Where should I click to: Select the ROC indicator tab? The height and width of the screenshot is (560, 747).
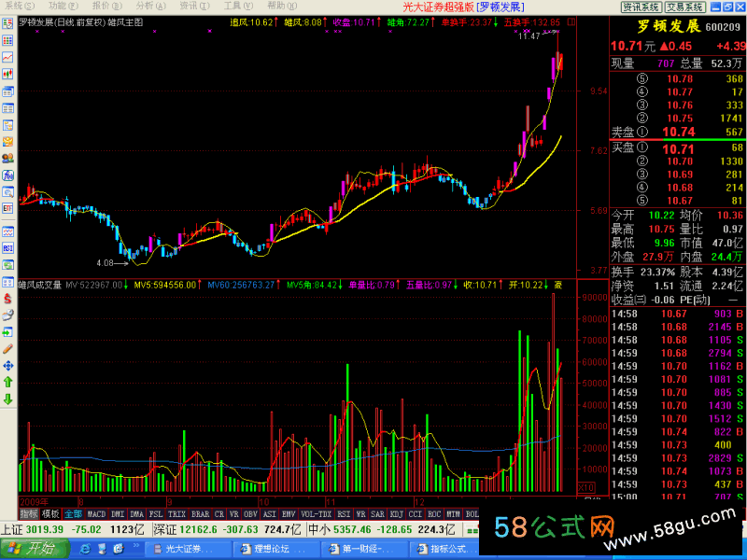point(434,514)
